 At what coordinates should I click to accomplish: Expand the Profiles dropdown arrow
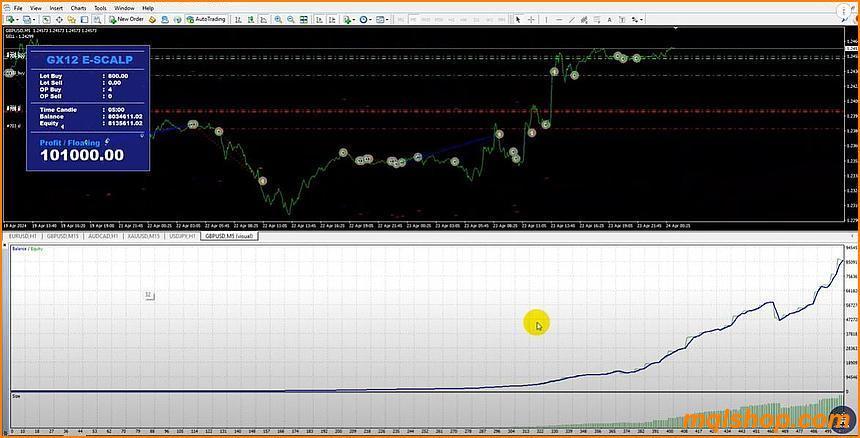click(34, 20)
